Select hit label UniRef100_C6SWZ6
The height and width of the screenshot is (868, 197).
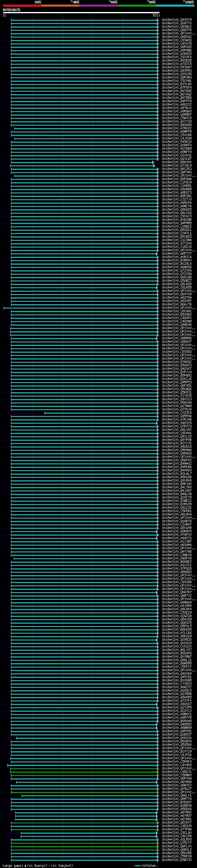pos(177,40)
